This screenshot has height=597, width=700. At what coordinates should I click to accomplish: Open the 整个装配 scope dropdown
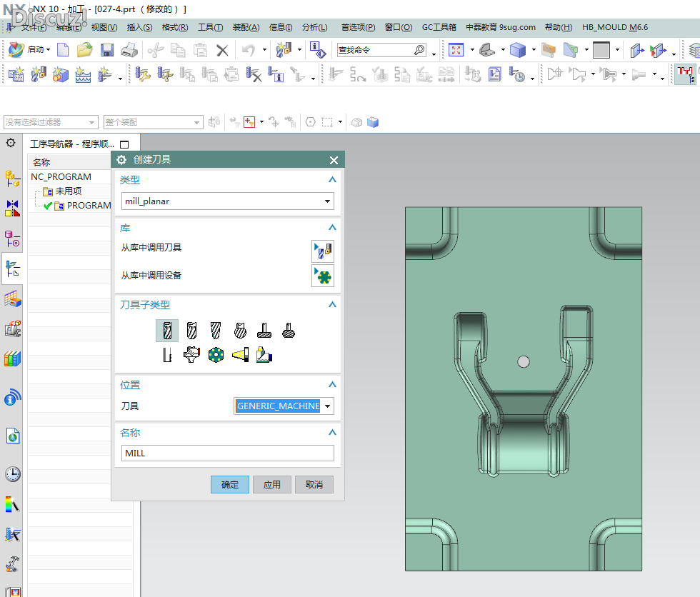click(153, 122)
